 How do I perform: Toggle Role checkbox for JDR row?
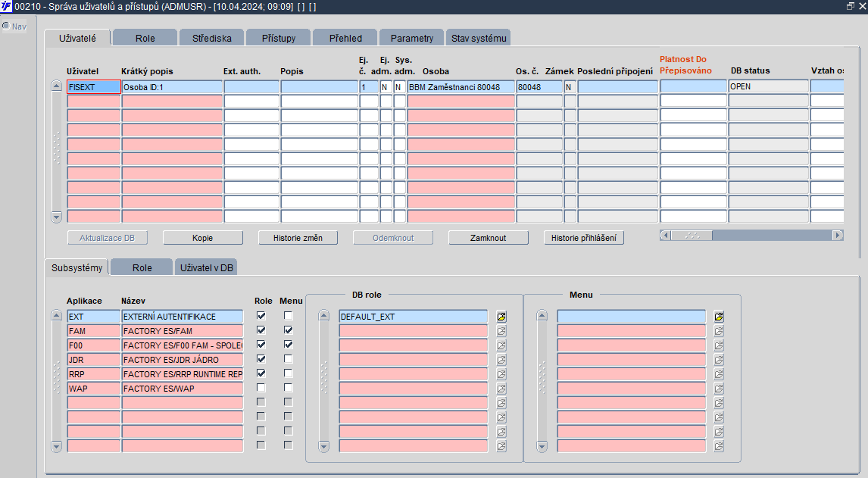261,359
